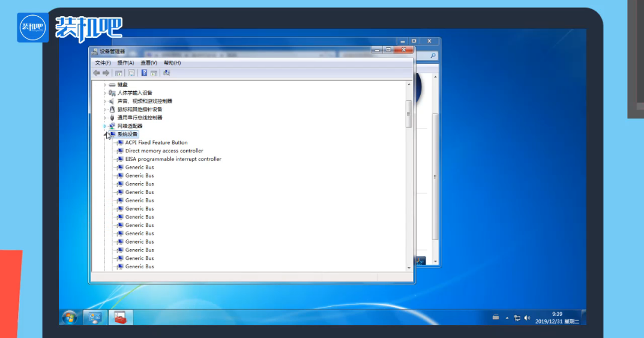Image resolution: width=644 pixels, height=338 pixels.
Task: Open the Properties toolbar icon
Action: (x=131, y=73)
